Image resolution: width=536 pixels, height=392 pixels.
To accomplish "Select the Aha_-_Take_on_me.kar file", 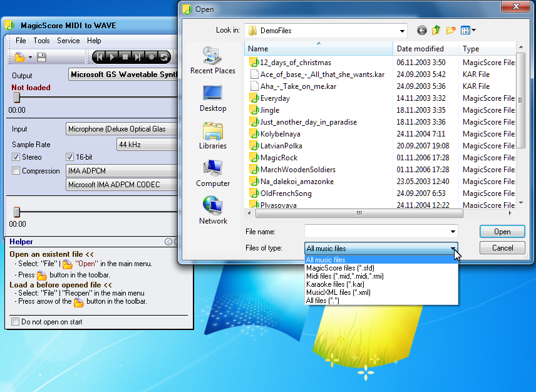I will pyautogui.click(x=293, y=86).
